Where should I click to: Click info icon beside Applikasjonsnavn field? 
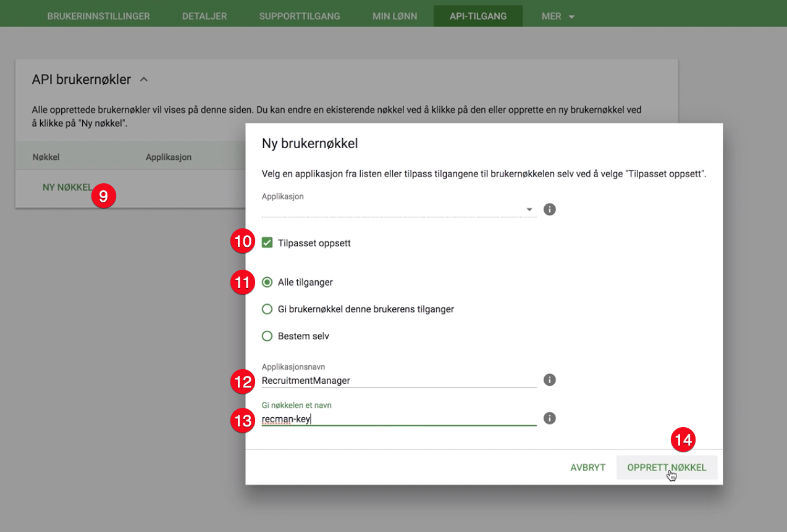point(549,380)
